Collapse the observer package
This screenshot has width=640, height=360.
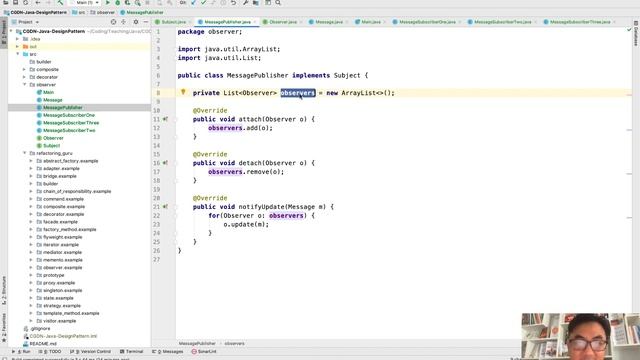pyautogui.click(x=24, y=84)
